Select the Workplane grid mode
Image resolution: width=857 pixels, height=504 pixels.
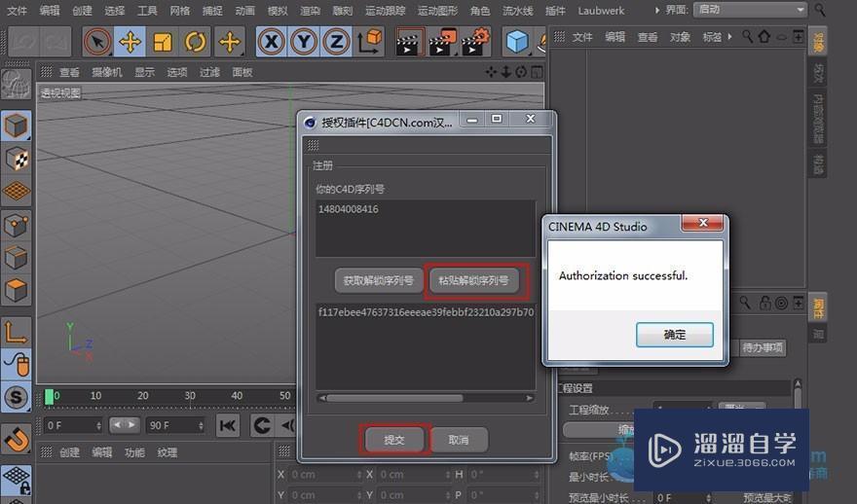[16, 191]
